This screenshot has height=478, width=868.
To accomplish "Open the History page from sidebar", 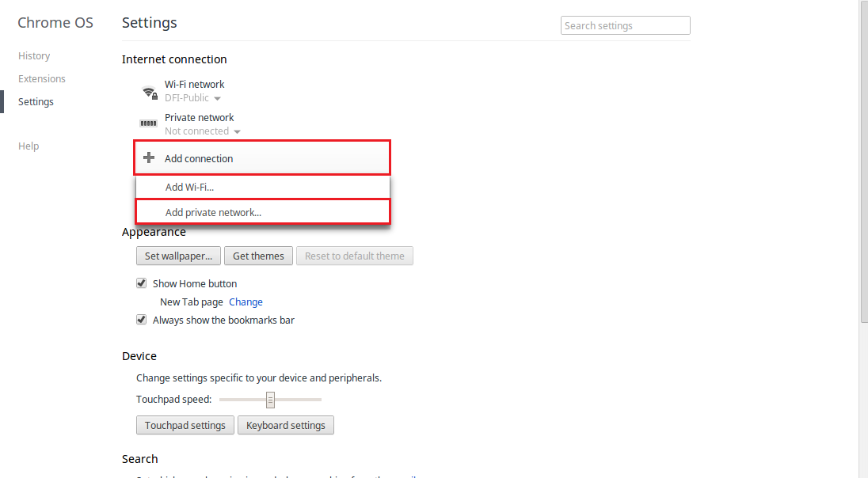I will pos(34,55).
